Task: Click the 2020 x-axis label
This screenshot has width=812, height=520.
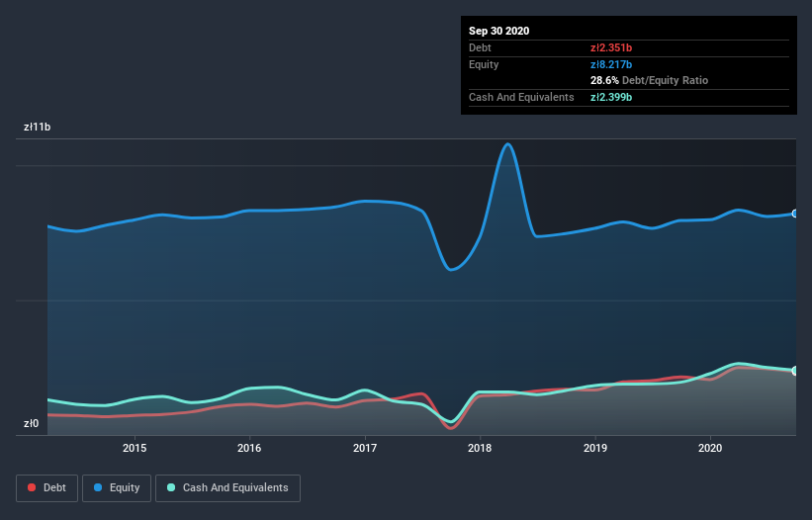Action: 710,448
